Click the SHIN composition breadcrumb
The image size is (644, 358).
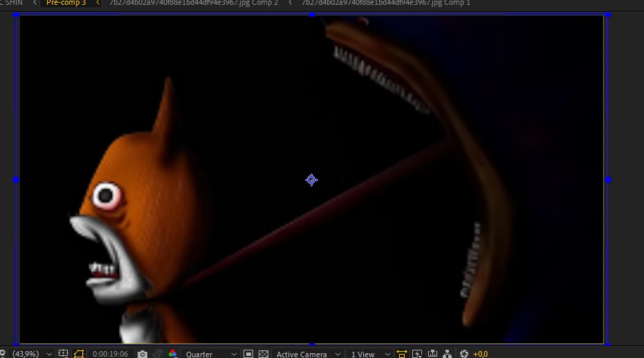coord(12,3)
